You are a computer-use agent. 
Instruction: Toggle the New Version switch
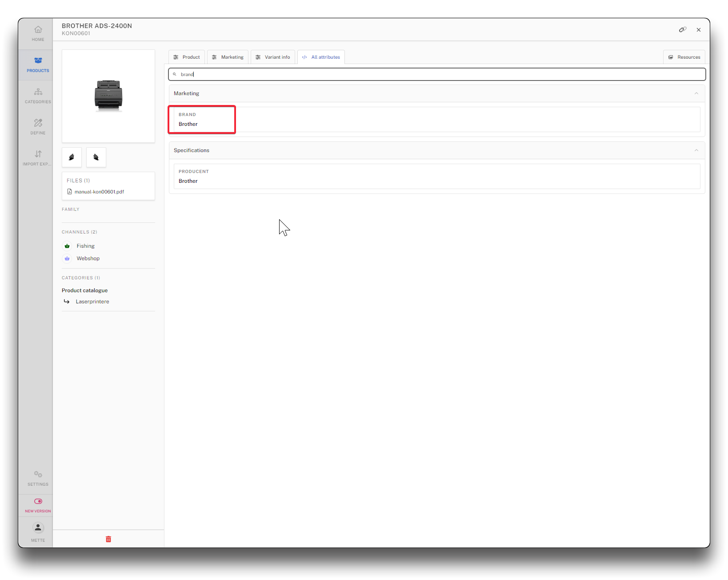(x=38, y=502)
